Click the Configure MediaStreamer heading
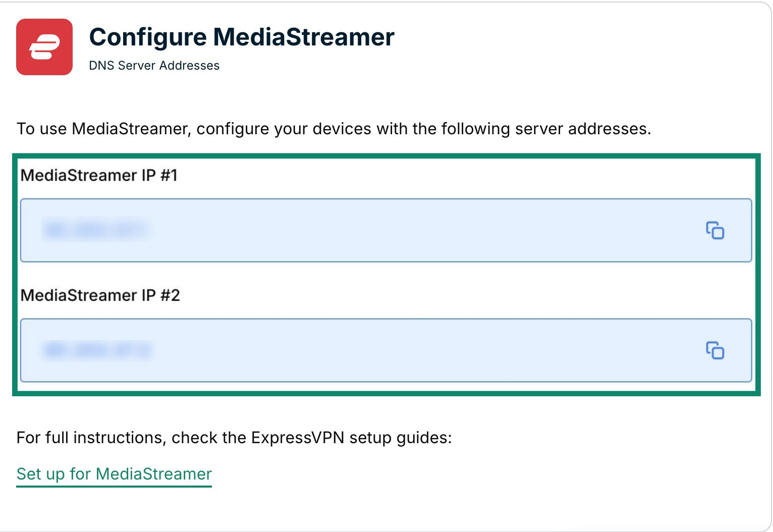The width and height of the screenshot is (773, 532). coord(242,37)
